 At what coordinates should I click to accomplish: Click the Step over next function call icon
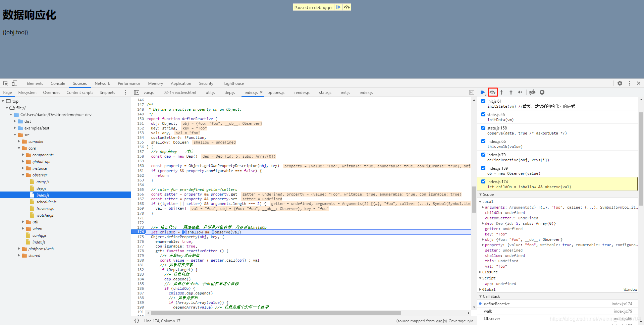492,92
